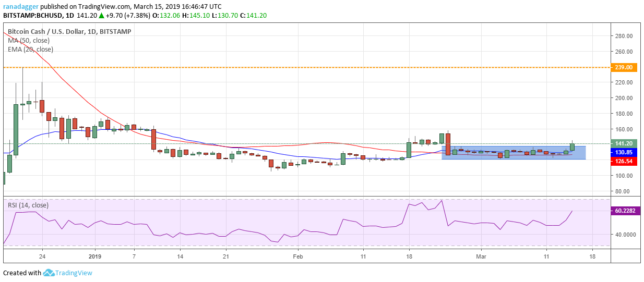
Task: Click the 260.00 price axis label
Action: coord(624,52)
